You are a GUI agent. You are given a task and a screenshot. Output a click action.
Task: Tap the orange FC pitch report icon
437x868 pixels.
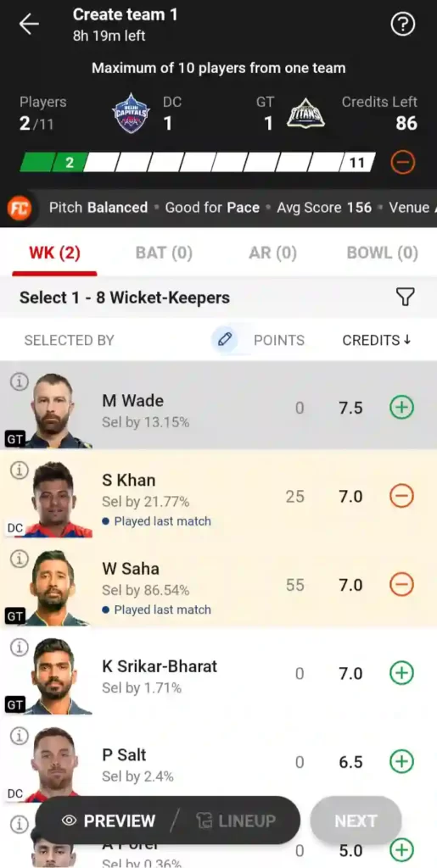tap(20, 209)
